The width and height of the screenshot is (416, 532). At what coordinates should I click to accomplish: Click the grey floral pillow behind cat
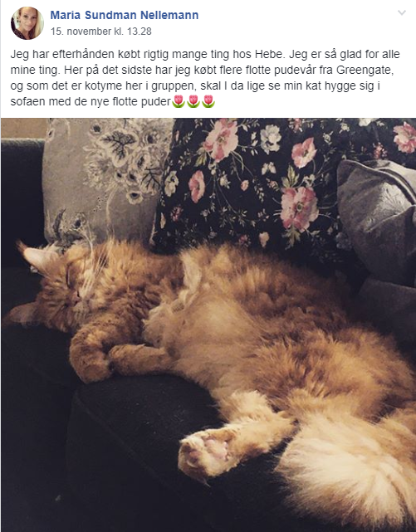pyautogui.click(x=105, y=180)
